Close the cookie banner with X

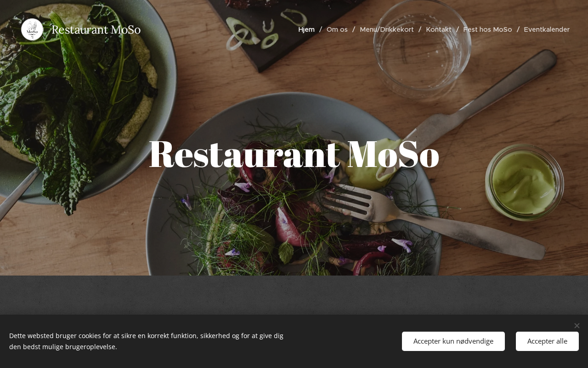click(x=577, y=326)
